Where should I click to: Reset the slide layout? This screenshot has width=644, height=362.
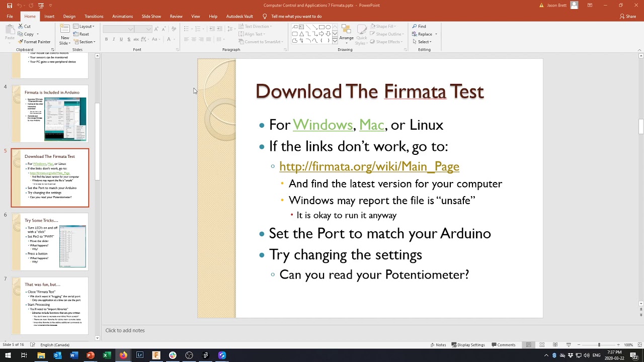pyautogui.click(x=81, y=34)
